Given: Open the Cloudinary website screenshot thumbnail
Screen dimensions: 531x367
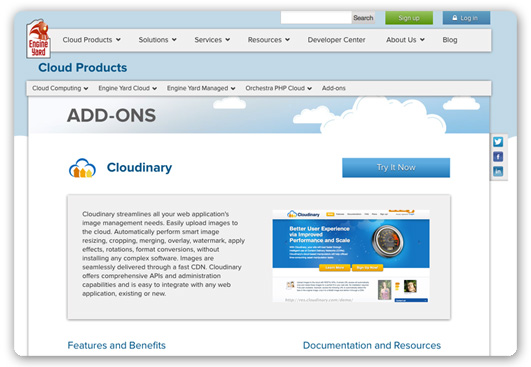Looking at the screenshot, I should 351,256.
